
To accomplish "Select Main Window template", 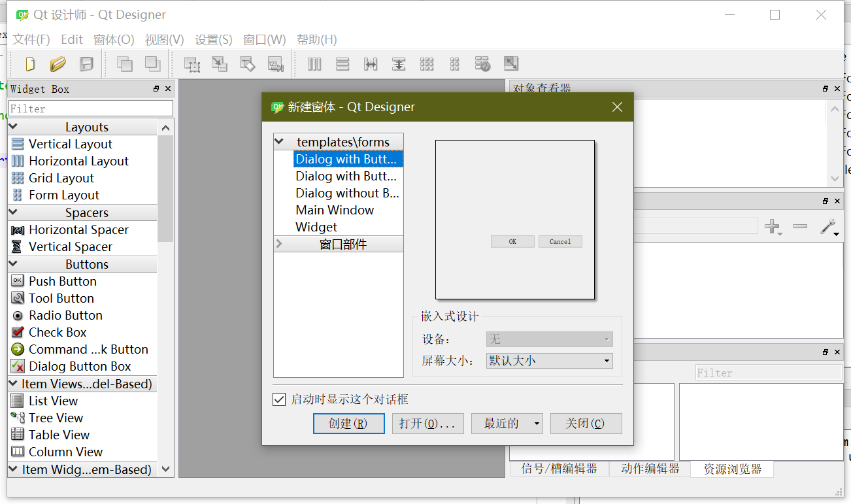I will point(335,210).
